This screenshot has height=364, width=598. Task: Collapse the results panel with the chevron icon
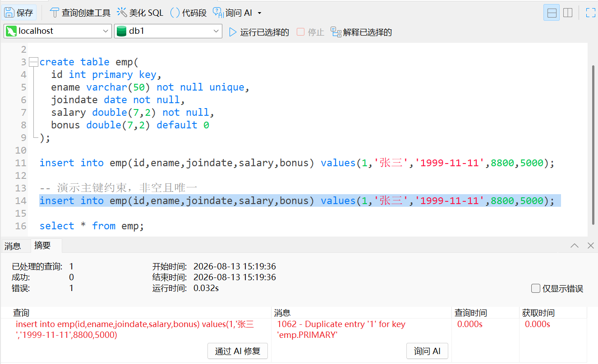pos(575,246)
